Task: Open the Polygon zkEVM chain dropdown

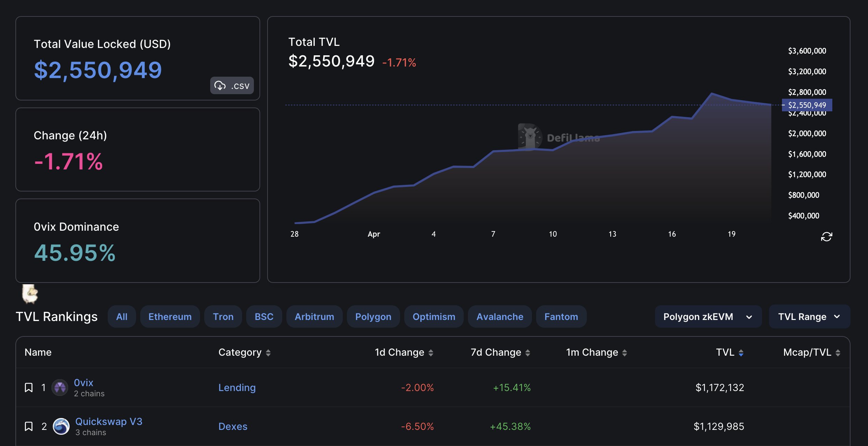Action: point(708,316)
